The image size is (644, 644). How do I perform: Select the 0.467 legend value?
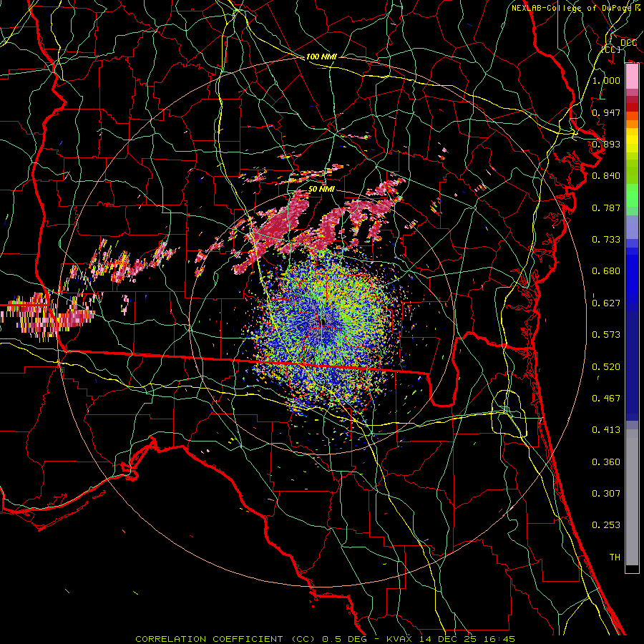(606, 399)
